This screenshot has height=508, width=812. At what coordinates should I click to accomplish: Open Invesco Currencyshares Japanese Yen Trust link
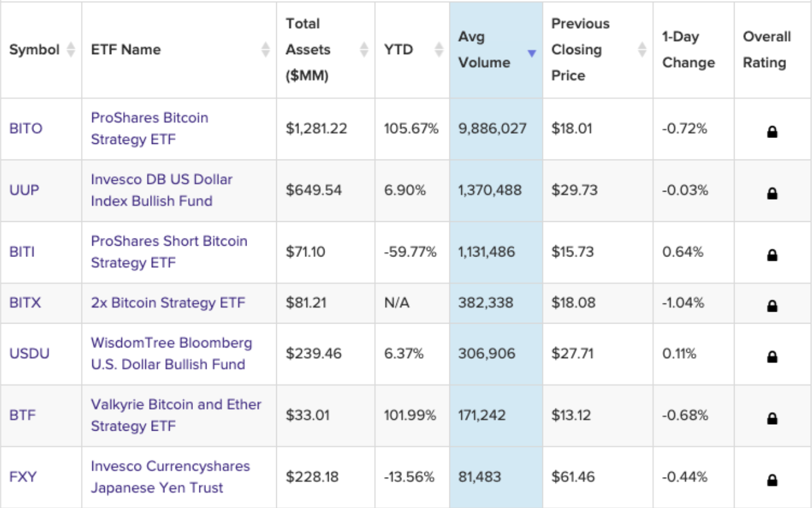coord(170,476)
